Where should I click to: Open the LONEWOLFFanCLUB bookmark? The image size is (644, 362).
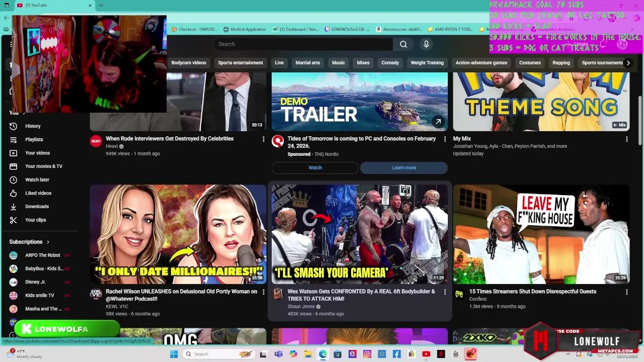click(x=347, y=29)
